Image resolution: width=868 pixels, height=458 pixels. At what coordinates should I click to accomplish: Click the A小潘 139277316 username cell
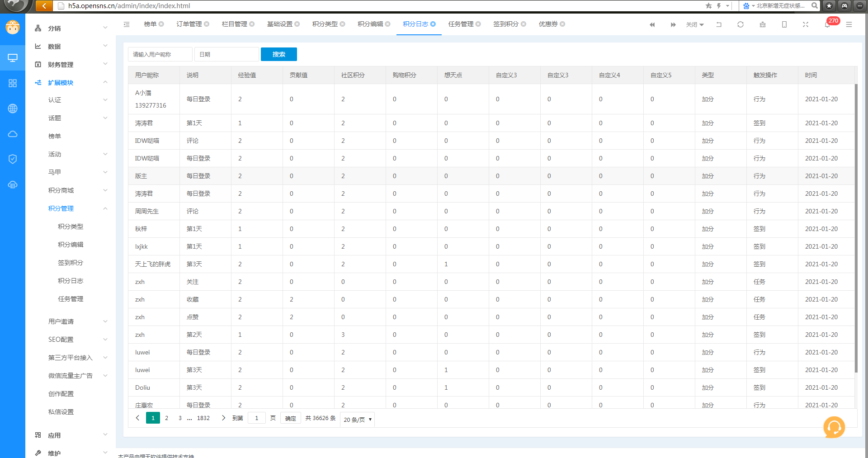(154, 99)
